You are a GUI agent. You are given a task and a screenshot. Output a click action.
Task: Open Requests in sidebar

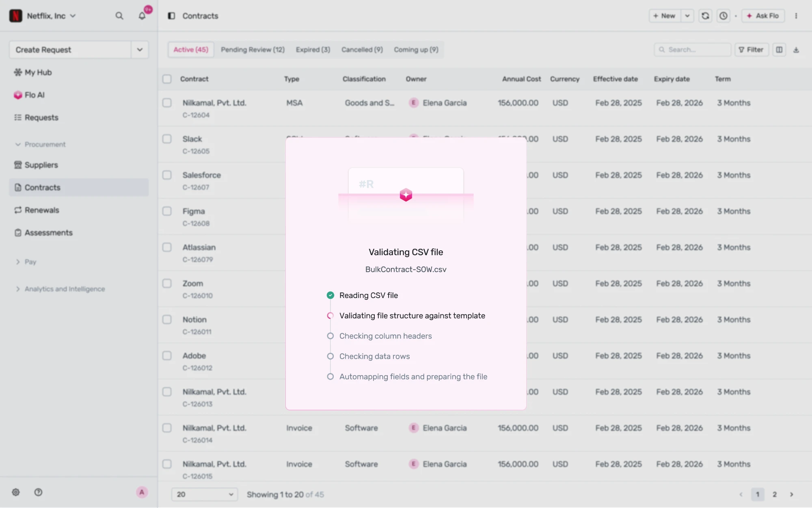pos(79,117)
